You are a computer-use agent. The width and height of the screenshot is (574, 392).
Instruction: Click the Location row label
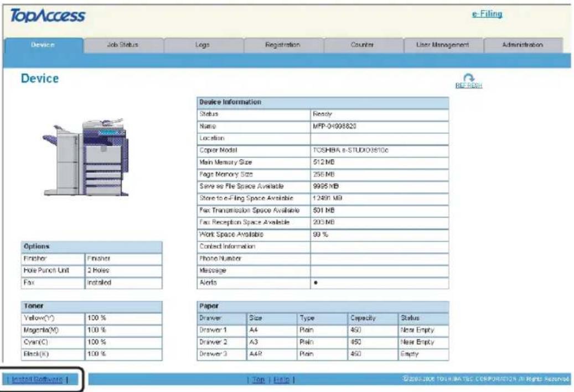(x=211, y=138)
